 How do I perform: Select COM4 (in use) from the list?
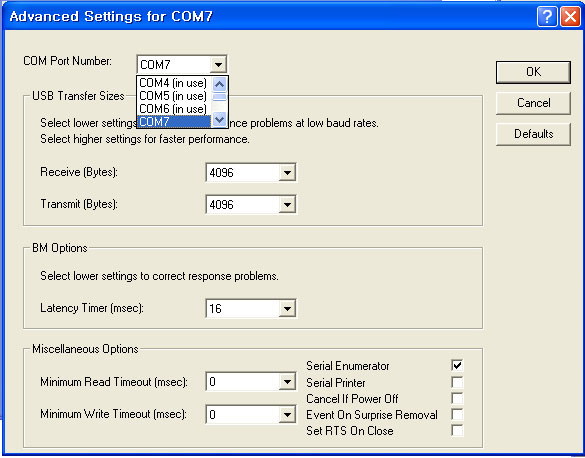coord(174,83)
